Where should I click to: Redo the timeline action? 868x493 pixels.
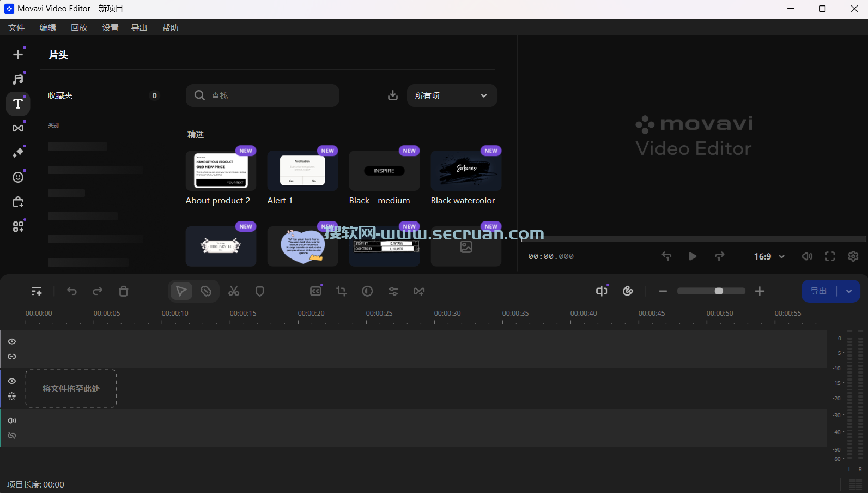coord(98,291)
